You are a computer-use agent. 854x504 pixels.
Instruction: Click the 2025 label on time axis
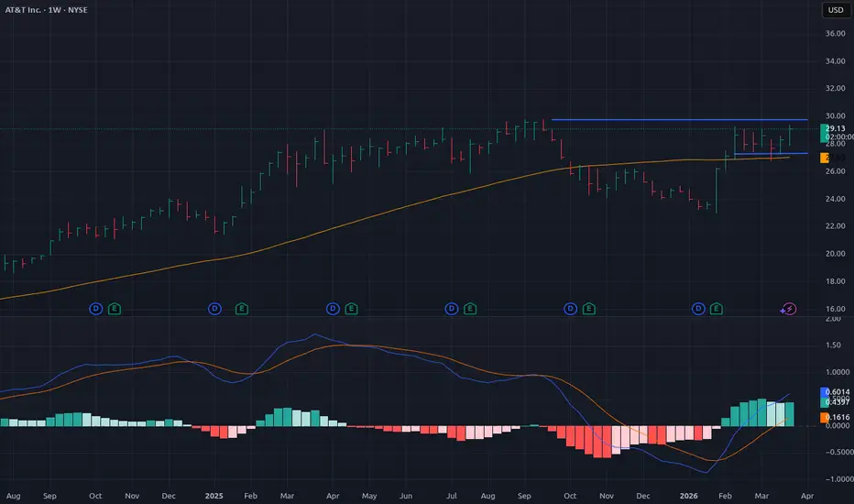[x=214, y=496]
